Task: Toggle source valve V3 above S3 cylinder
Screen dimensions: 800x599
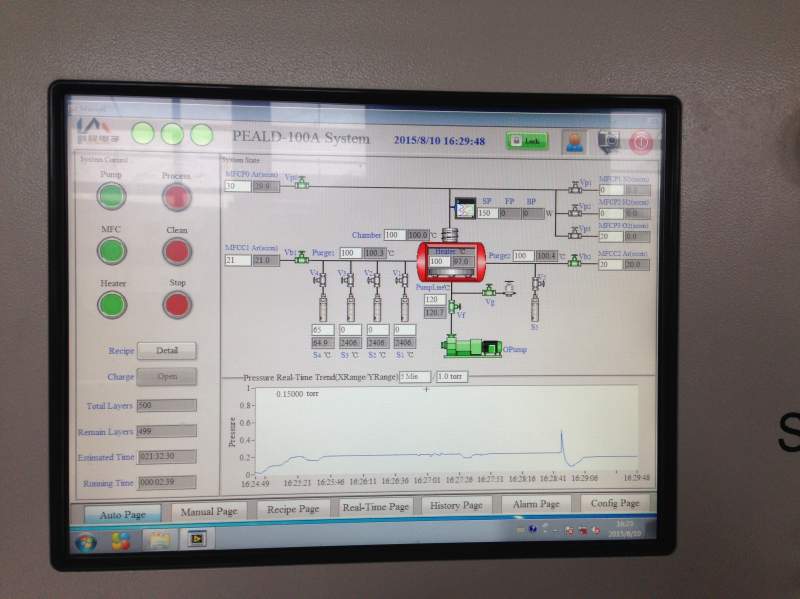Action: [x=349, y=280]
